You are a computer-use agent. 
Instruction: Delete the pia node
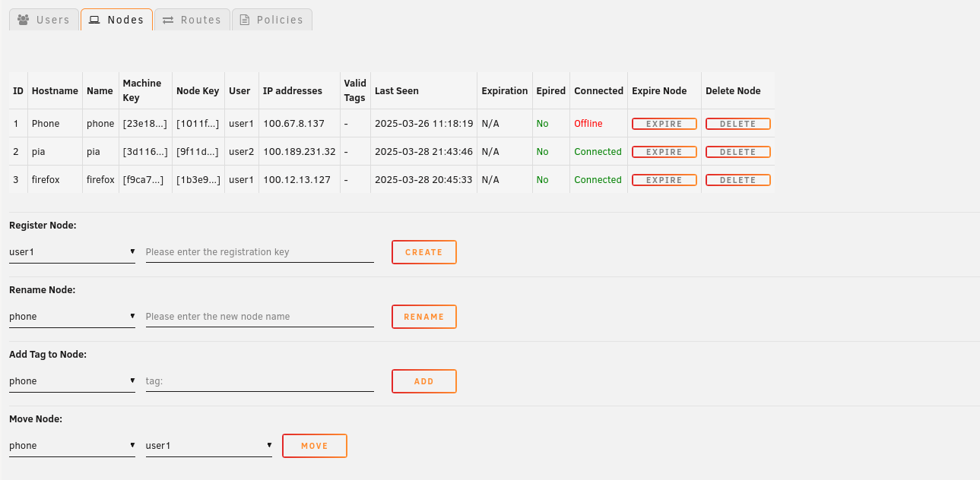[x=737, y=152]
